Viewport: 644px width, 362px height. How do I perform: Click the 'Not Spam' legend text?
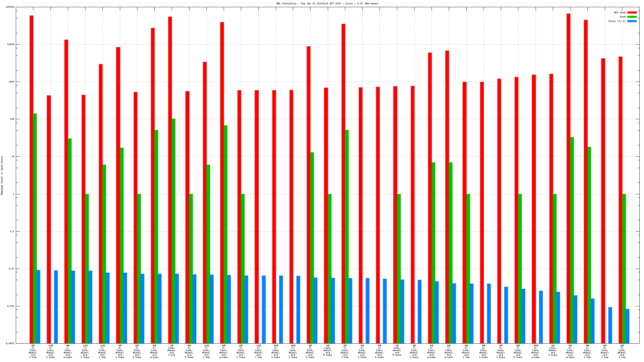tap(620, 13)
